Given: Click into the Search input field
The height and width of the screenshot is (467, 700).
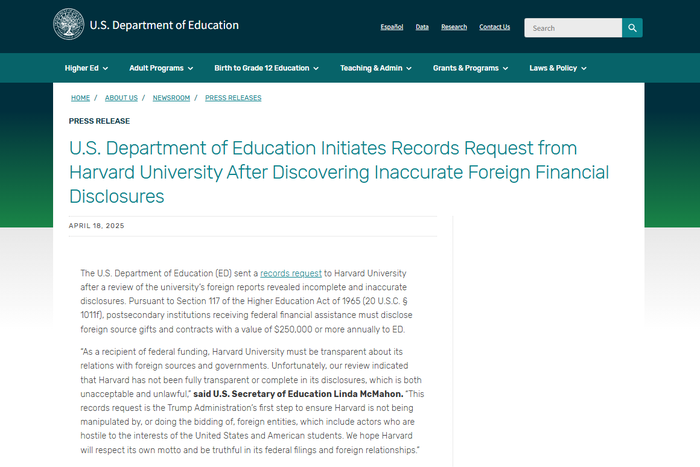Looking at the screenshot, I should [573, 28].
